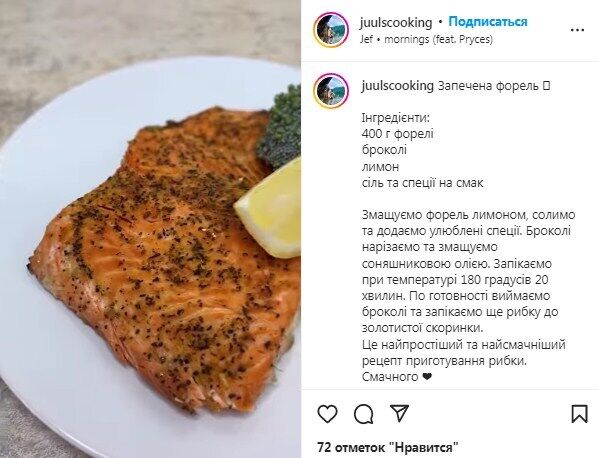Click the header profile avatar
Image resolution: width=599 pixels, height=458 pixels.
coord(331,30)
